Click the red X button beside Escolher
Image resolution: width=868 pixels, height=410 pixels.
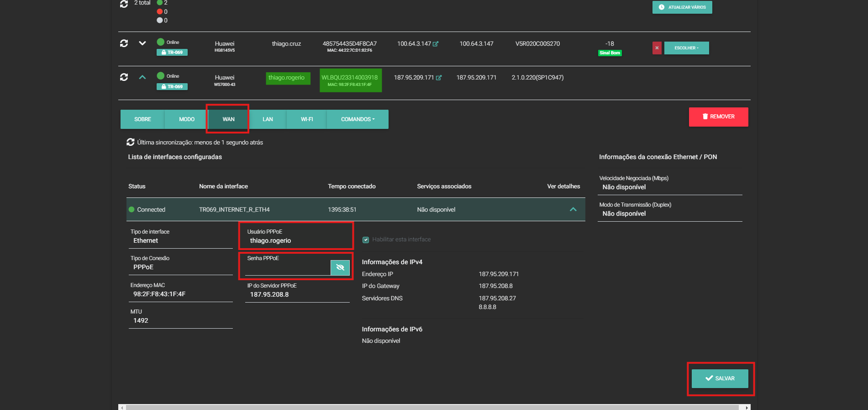pyautogui.click(x=657, y=48)
